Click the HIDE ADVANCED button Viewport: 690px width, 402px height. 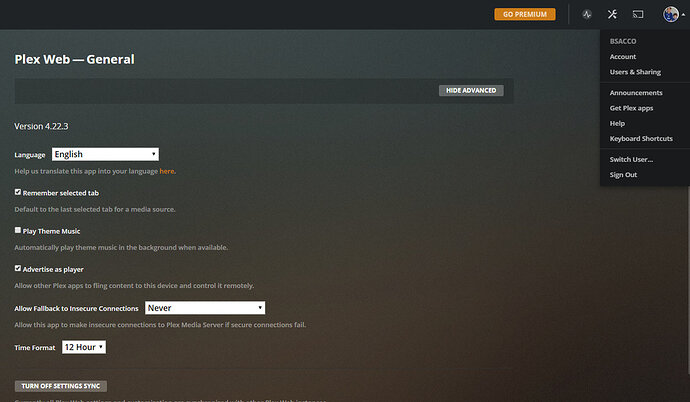click(471, 90)
